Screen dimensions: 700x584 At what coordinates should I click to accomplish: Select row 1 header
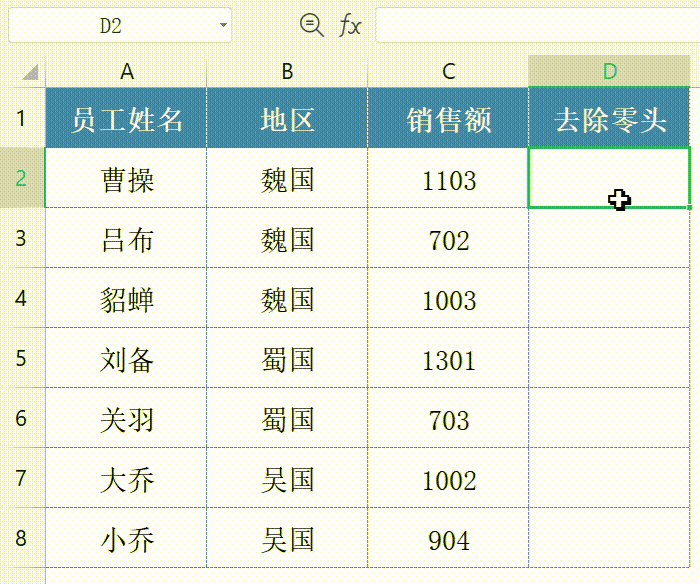22,118
